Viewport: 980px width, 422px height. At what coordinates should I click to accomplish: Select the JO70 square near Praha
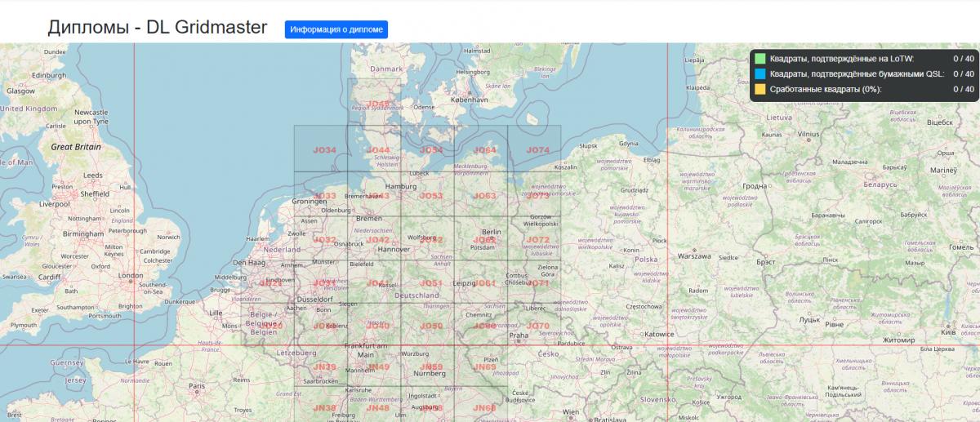pyautogui.click(x=537, y=326)
